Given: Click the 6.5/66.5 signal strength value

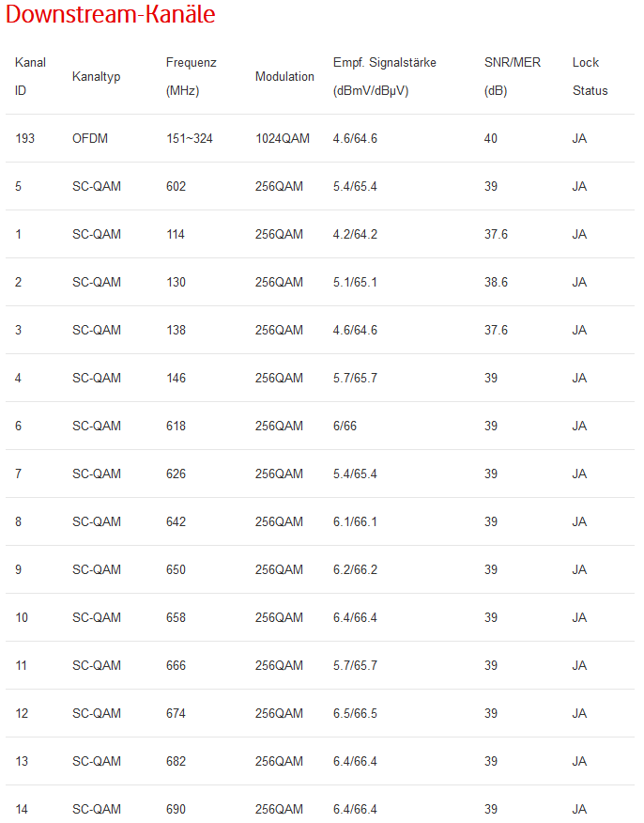Looking at the screenshot, I should 355,713.
